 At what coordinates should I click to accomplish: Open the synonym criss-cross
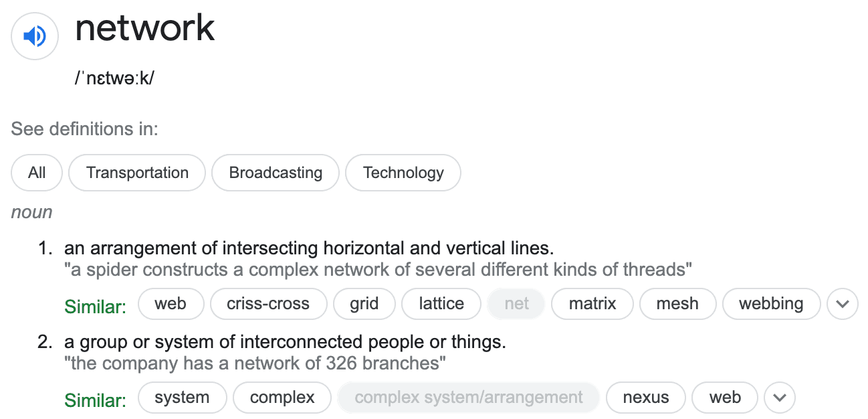click(268, 304)
